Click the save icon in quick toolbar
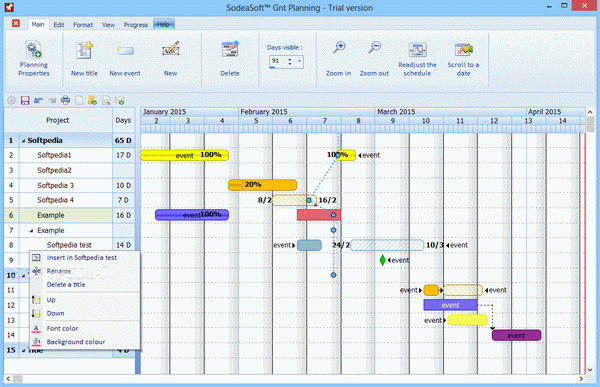600x387 pixels. point(25,101)
